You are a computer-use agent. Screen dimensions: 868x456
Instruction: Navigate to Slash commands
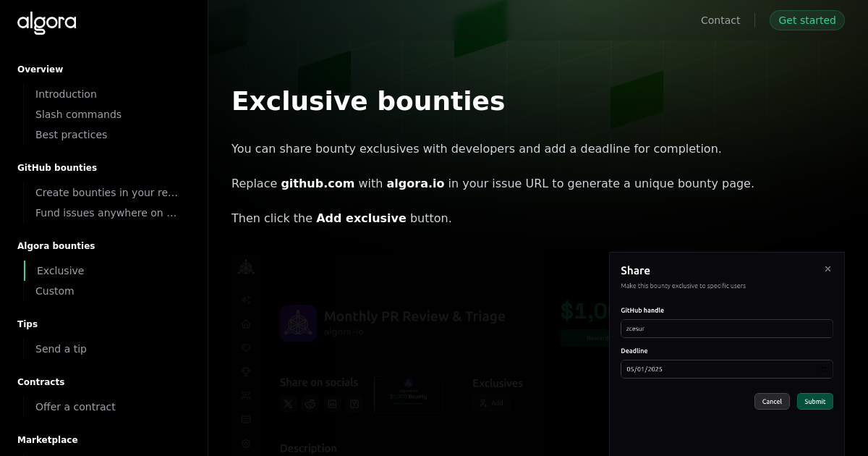click(78, 114)
